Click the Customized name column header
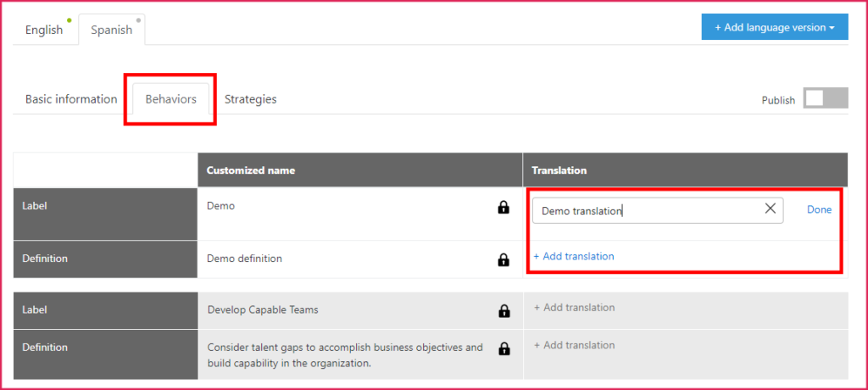 click(x=251, y=170)
